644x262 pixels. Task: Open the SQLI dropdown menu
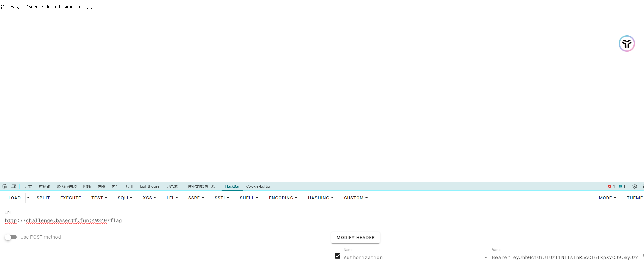point(125,198)
